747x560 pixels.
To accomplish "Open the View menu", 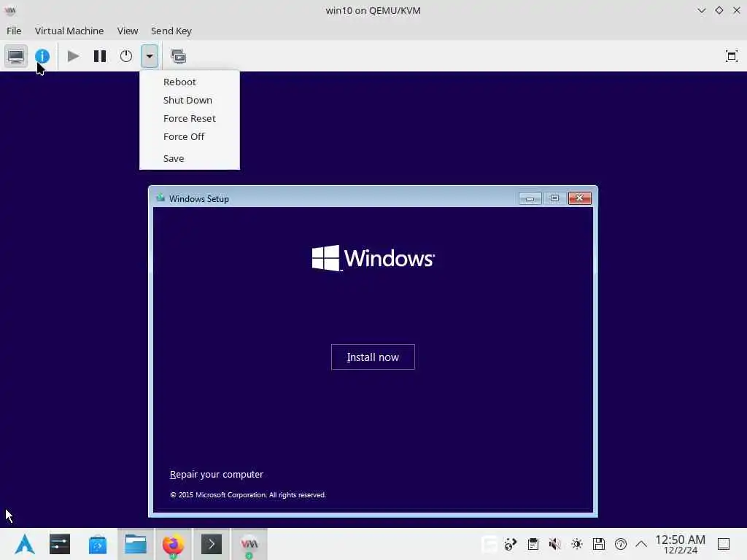I will (x=128, y=31).
